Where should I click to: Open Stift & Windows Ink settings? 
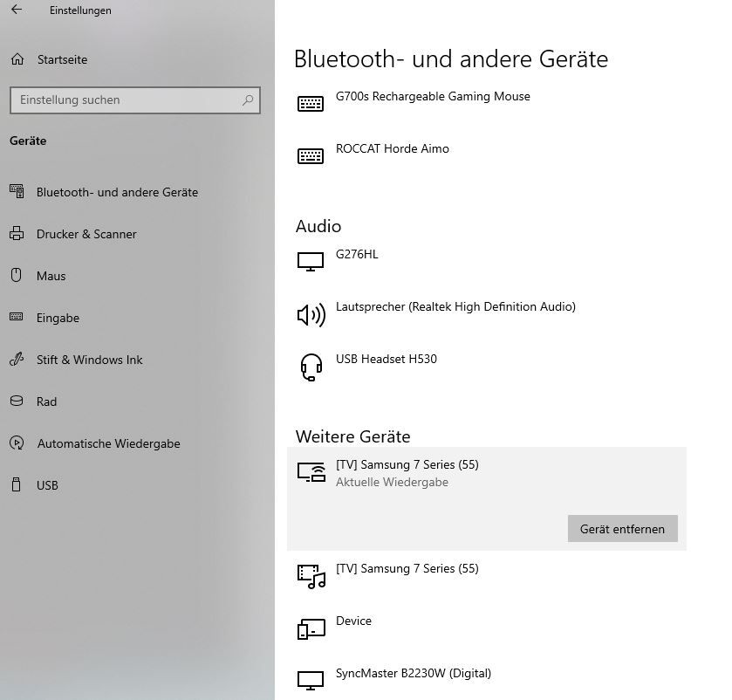89,360
